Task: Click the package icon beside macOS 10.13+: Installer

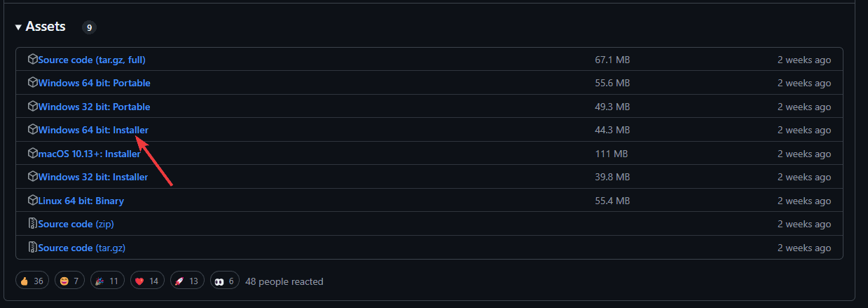Action: tap(32, 154)
